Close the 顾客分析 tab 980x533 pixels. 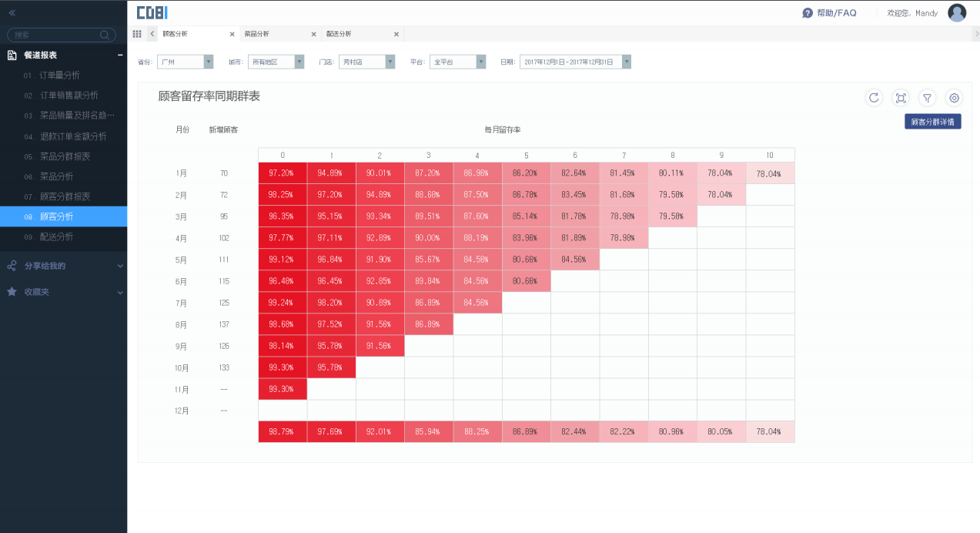(232, 34)
